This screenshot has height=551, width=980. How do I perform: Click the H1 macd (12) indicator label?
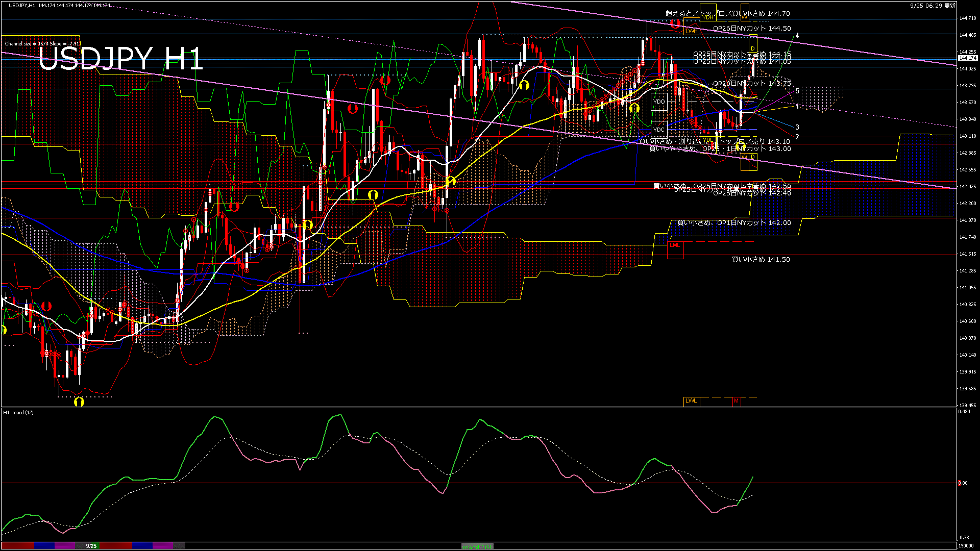(18, 412)
